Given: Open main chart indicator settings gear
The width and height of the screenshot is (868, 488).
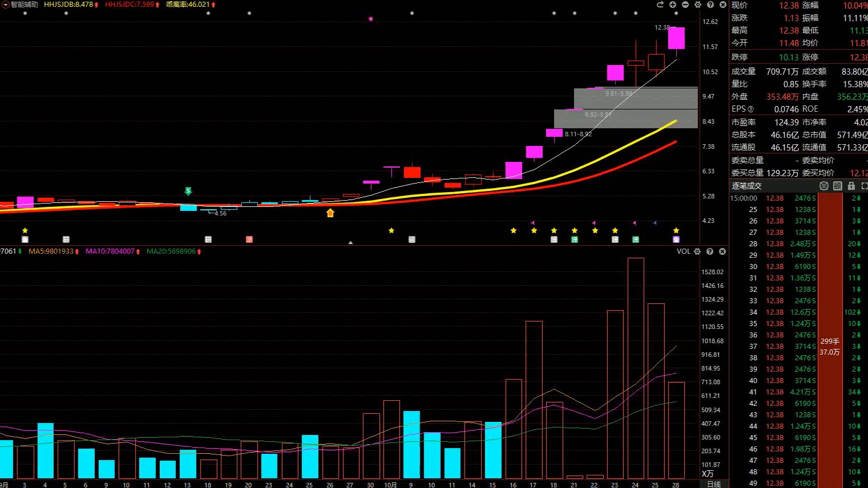Looking at the screenshot, I should pyautogui.click(x=697, y=5).
